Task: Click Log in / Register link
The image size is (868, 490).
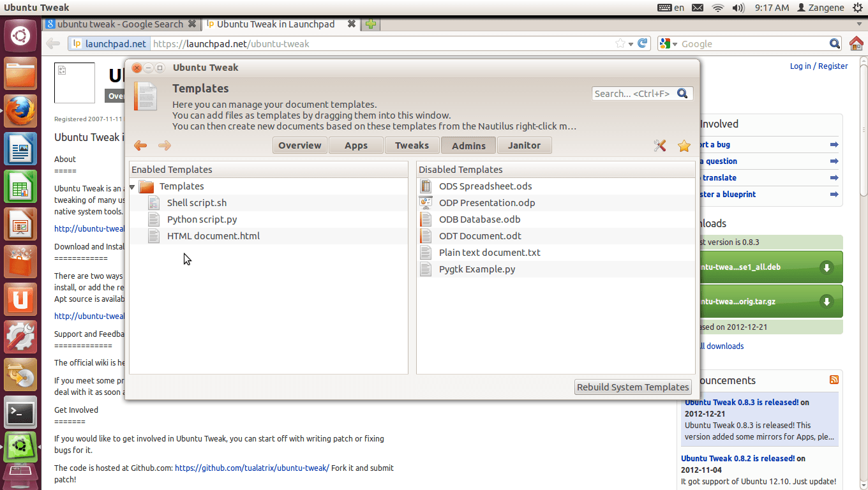Action: click(819, 66)
